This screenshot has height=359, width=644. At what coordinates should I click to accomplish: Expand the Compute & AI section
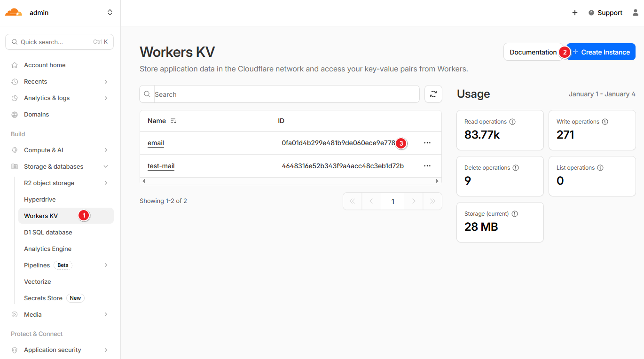click(106, 150)
